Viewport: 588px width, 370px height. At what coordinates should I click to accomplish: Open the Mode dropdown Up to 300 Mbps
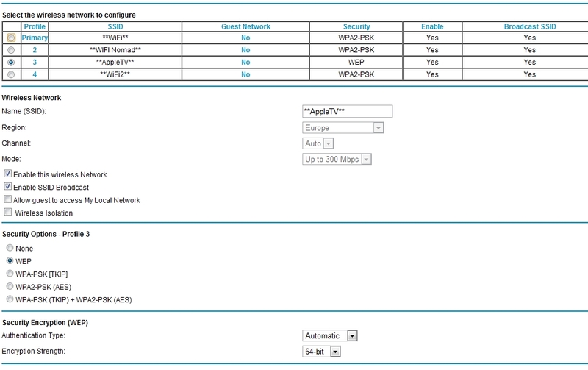click(x=337, y=159)
